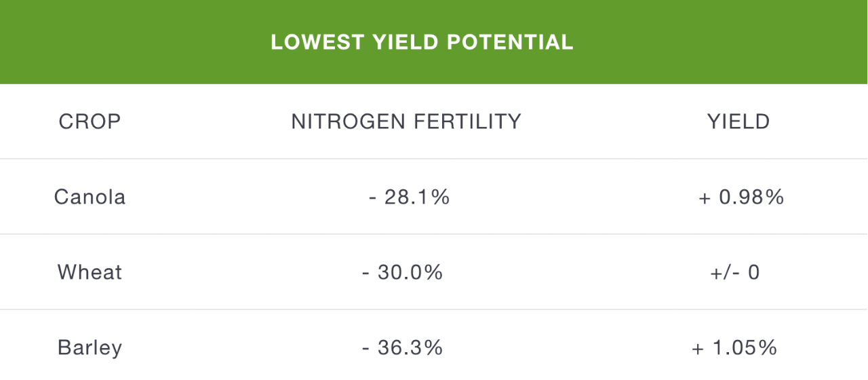The height and width of the screenshot is (380, 868).
Task: Click the divider line below Wheat row
Action: pyautogui.click(x=434, y=309)
